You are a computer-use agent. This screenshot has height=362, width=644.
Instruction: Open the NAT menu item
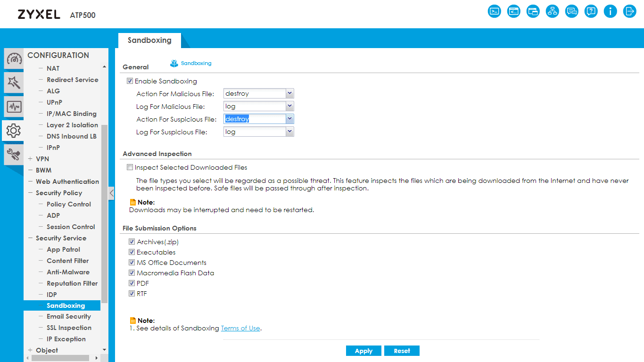[x=53, y=68]
